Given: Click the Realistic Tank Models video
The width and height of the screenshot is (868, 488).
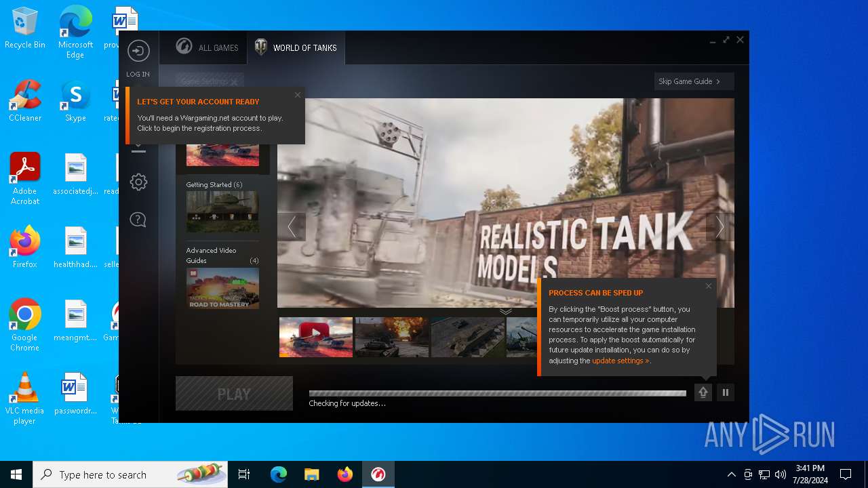Looking at the screenshot, I should (505, 203).
